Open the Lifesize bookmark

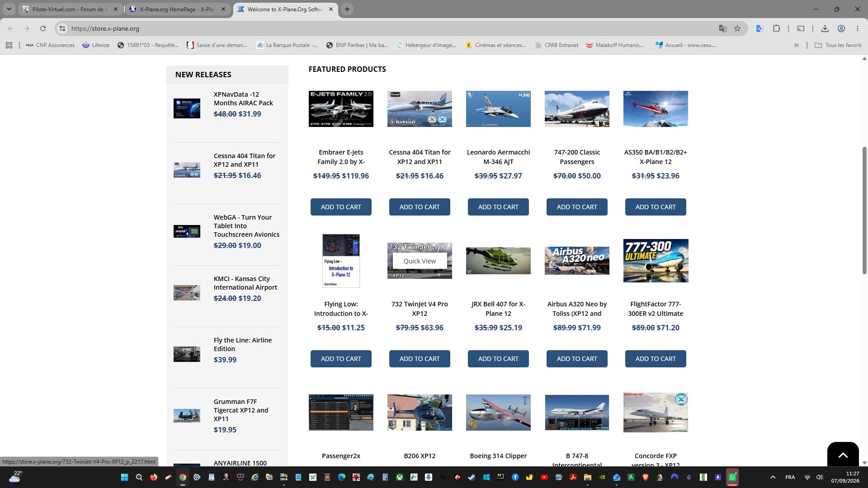point(96,45)
